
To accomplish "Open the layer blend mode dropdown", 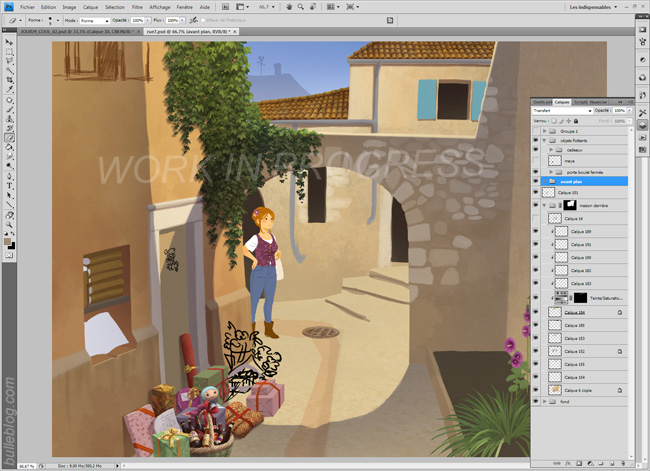I will tap(560, 110).
